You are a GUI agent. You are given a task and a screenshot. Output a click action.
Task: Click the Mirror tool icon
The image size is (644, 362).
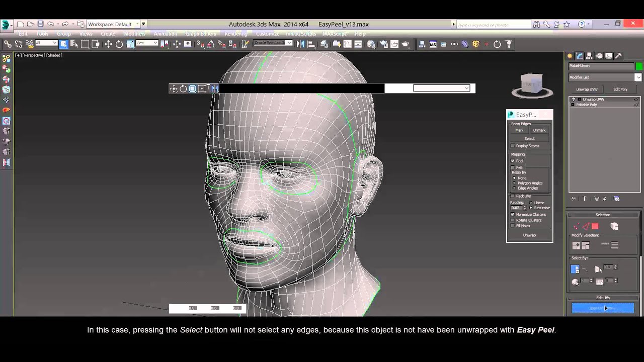(x=300, y=44)
